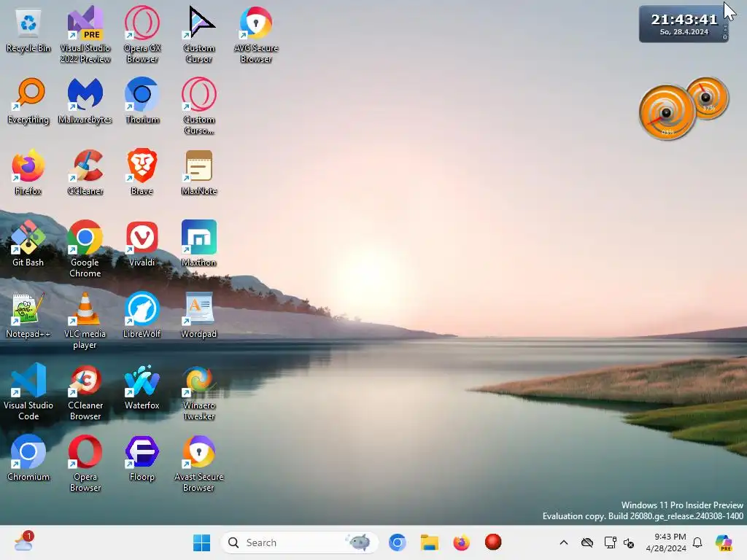This screenshot has width=747, height=560.
Task: Launch Thorium browser shortcut
Action: click(x=142, y=101)
